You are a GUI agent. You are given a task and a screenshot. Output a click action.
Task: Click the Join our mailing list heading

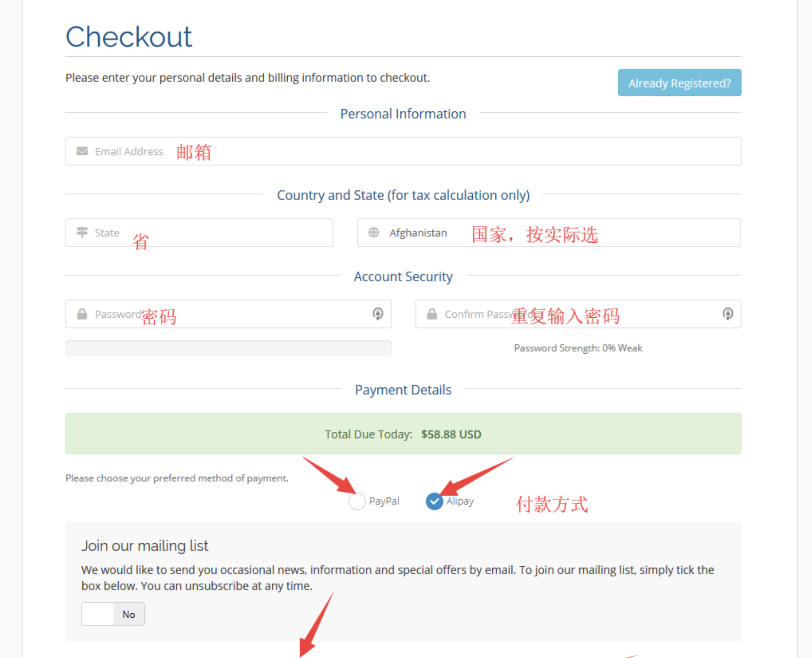(x=145, y=546)
